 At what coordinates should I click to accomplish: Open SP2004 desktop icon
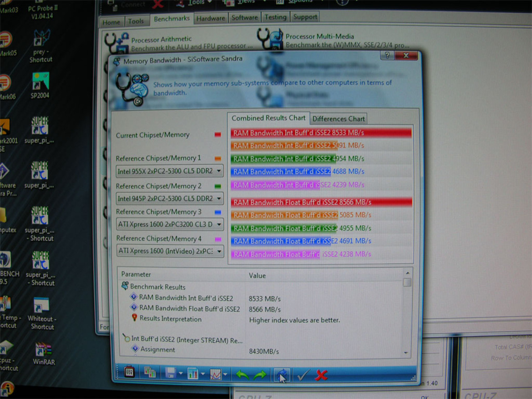click(41, 86)
